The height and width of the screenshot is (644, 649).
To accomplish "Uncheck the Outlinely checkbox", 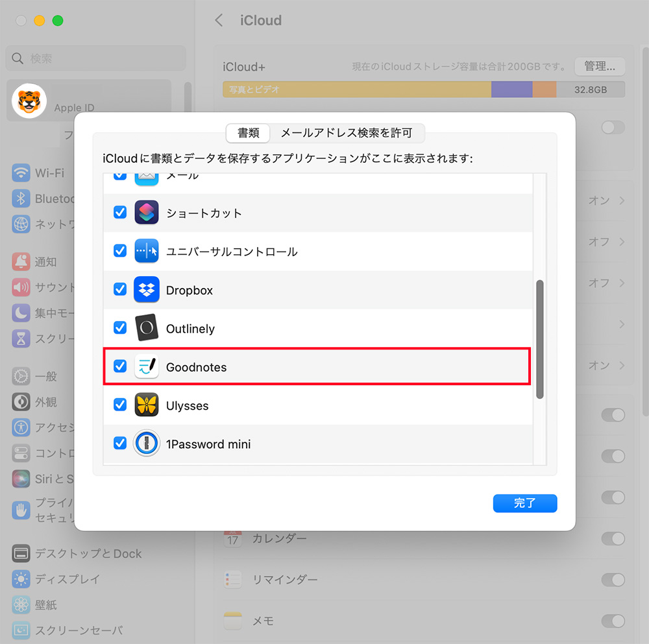I will pos(120,328).
